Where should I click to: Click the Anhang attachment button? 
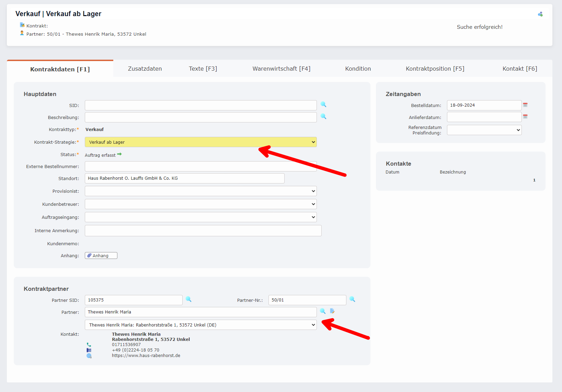pos(101,256)
